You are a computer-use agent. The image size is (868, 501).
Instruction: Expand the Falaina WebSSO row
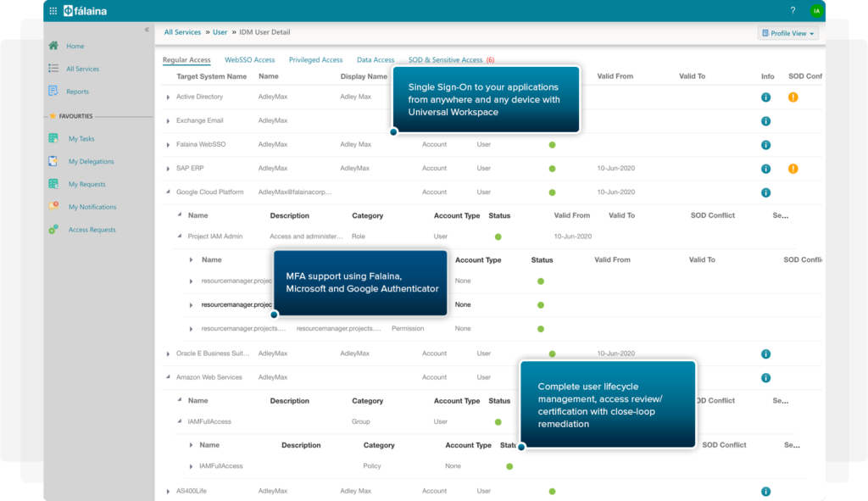pyautogui.click(x=168, y=145)
